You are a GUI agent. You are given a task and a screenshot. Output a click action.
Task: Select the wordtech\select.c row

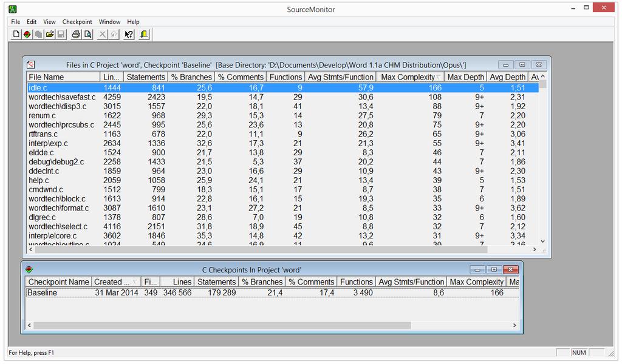tap(283, 226)
